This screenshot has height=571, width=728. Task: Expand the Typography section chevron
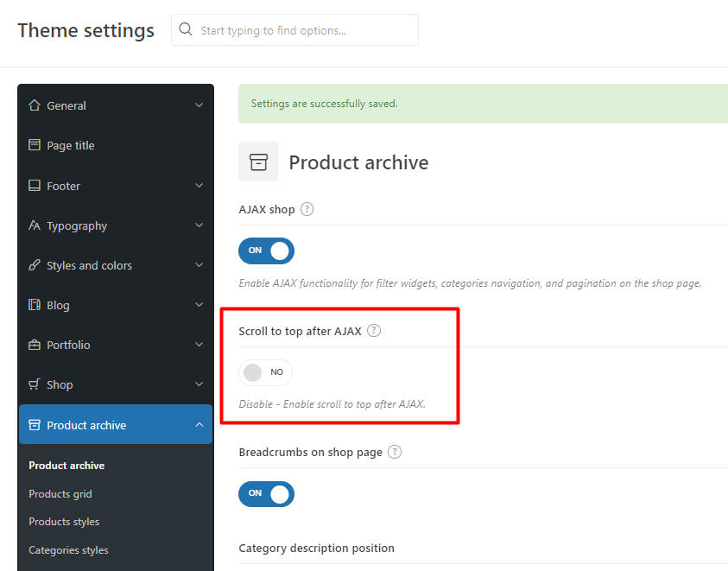tap(199, 225)
